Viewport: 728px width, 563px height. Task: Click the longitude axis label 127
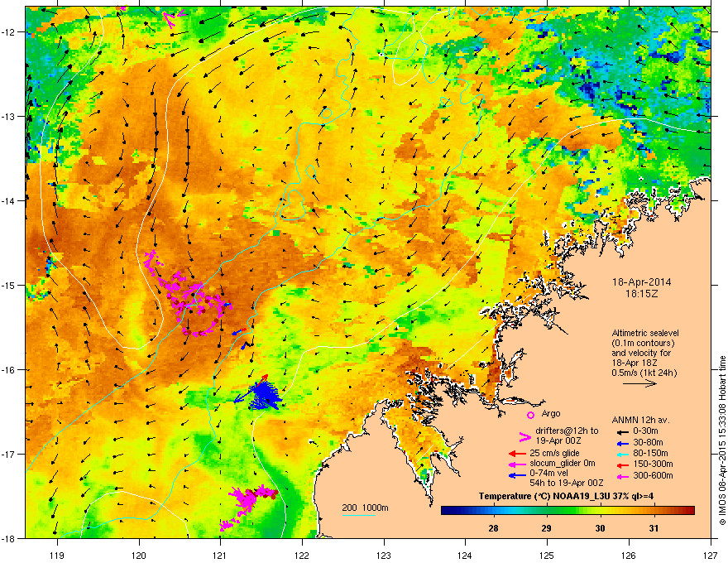coord(711,555)
